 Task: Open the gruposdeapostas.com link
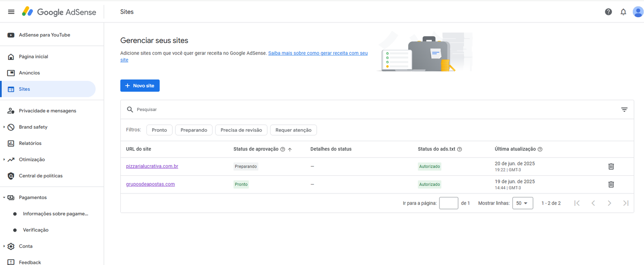(150, 184)
